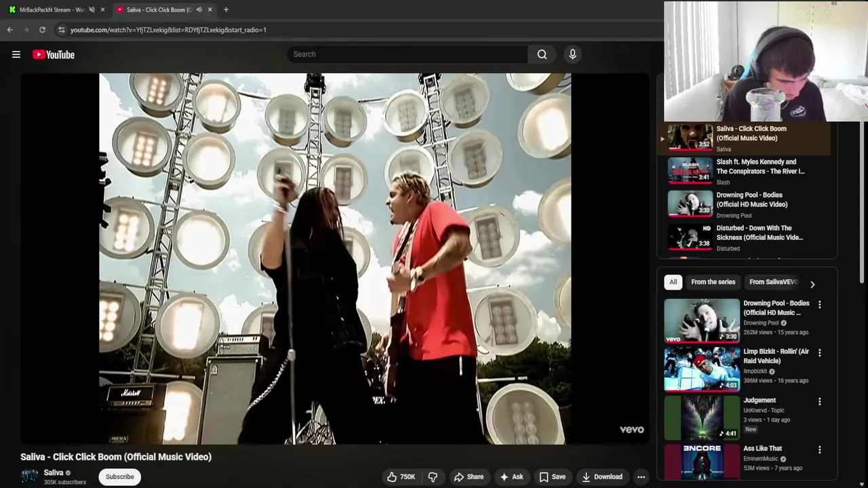Save video to a playlist

552,477
